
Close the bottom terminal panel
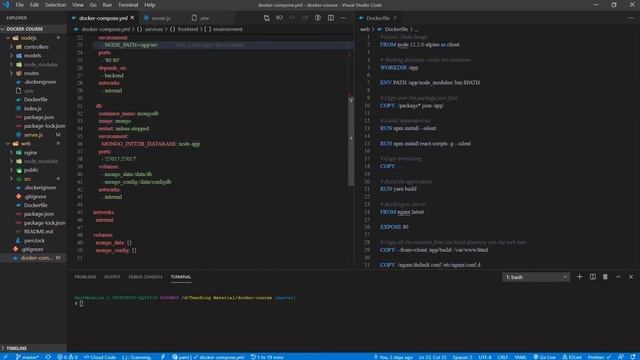click(631, 277)
